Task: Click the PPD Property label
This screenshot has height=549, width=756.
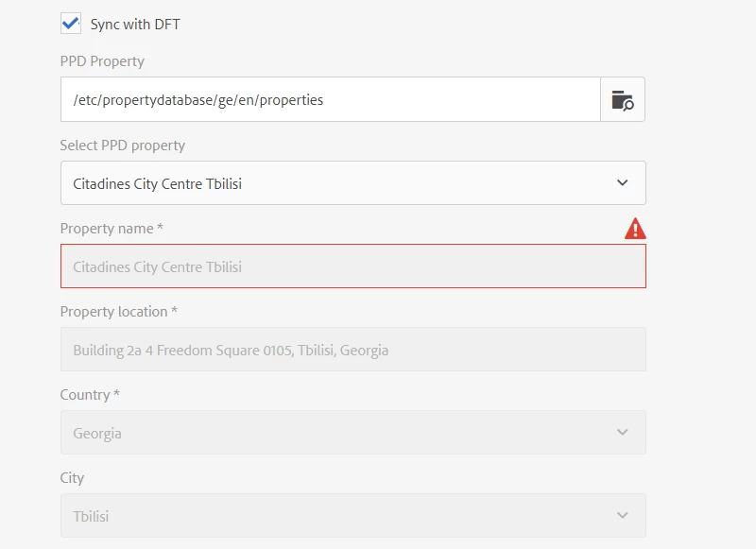Action: (x=102, y=61)
